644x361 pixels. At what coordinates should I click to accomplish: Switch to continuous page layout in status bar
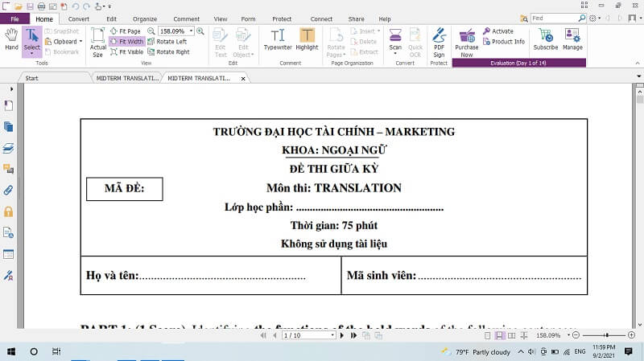(x=501, y=335)
